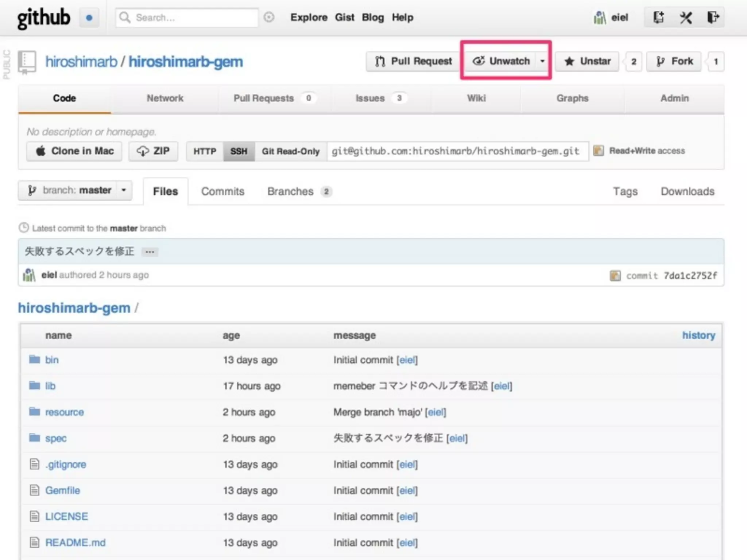Screen dimensions: 747x560
Task: Expand the Unwatch dropdown arrow
Action: click(x=542, y=61)
